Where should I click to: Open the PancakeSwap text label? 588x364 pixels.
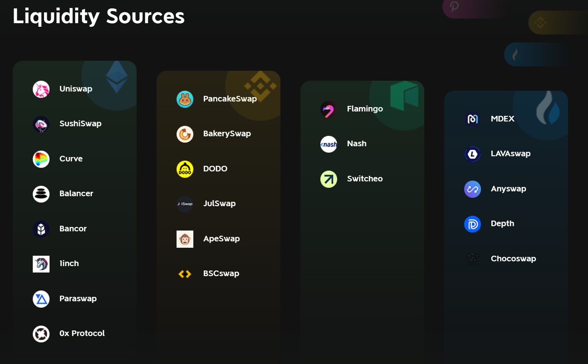pos(230,99)
